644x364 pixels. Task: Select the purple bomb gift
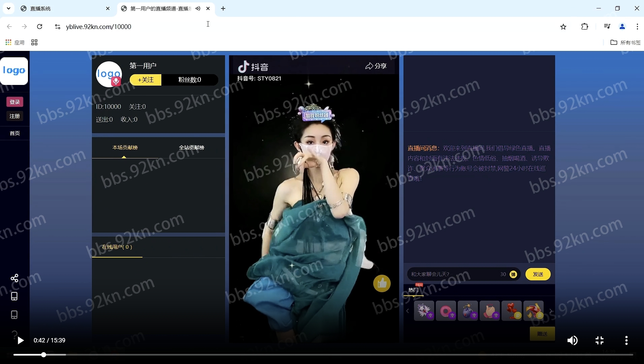[x=468, y=311]
